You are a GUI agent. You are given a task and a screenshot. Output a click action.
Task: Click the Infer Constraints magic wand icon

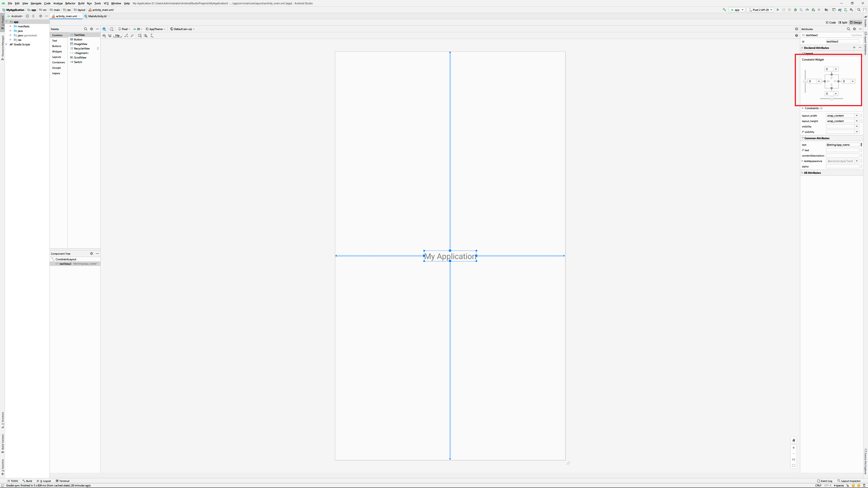coord(132,35)
